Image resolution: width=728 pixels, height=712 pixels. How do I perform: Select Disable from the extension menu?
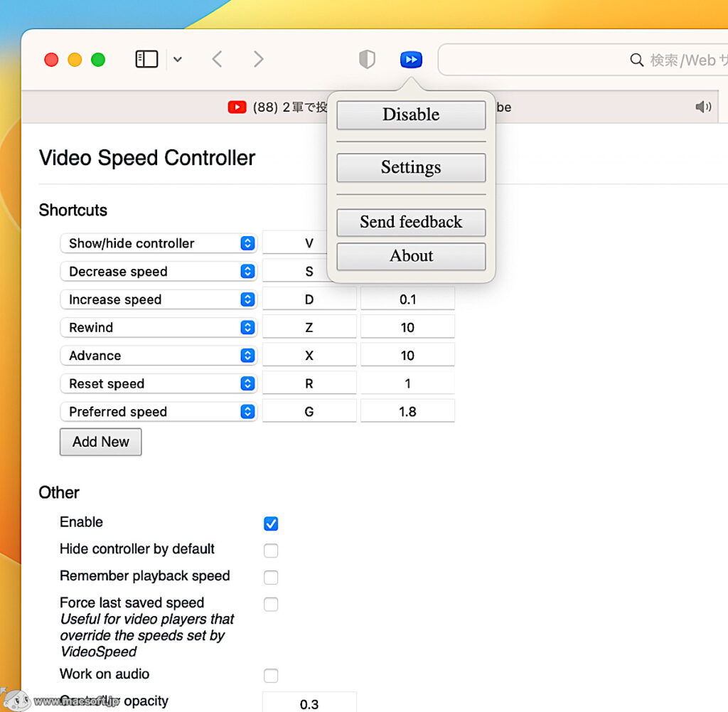tap(411, 115)
